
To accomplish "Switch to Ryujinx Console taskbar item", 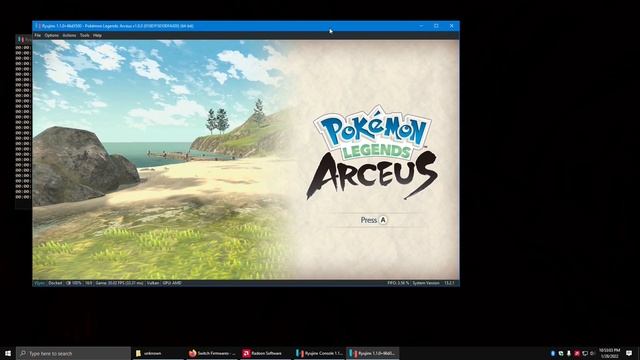I will click(320, 353).
